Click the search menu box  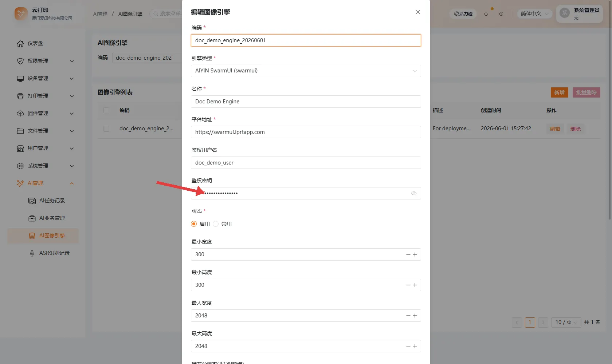[x=166, y=14]
